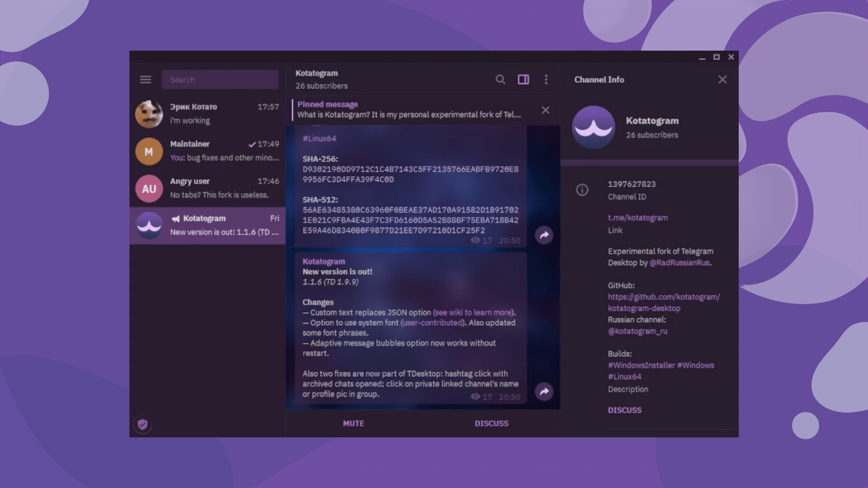Open the three-dot chat options menu
This screenshot has width=868, height=488.
tap(546, 80)
